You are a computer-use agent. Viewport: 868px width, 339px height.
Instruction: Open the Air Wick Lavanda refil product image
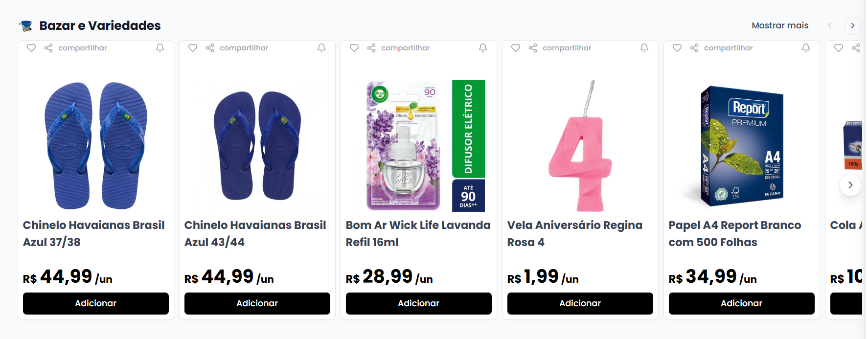[x=418, y=145]
